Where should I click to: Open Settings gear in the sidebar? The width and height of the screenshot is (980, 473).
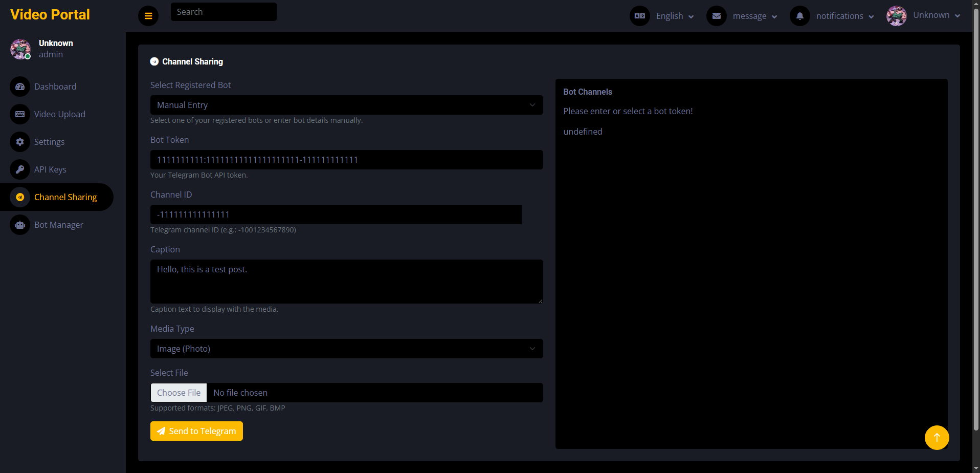point(20,142)
